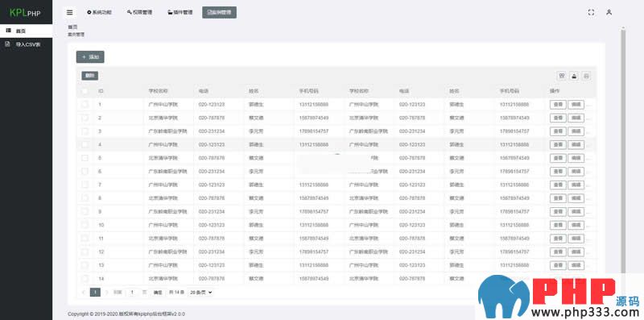The height and width of the screenshot is (320, 644).
Task: Click the vertical page scrollbar
Action: 623,152
